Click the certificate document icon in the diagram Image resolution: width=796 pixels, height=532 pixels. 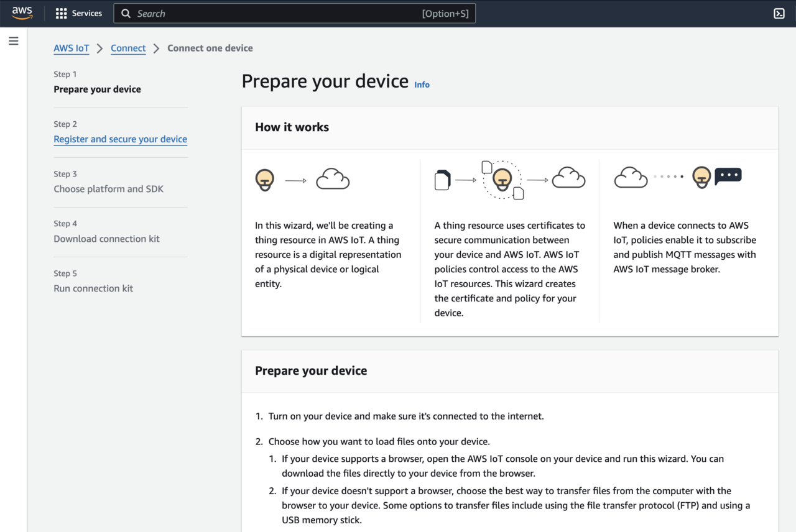[442, 180]
